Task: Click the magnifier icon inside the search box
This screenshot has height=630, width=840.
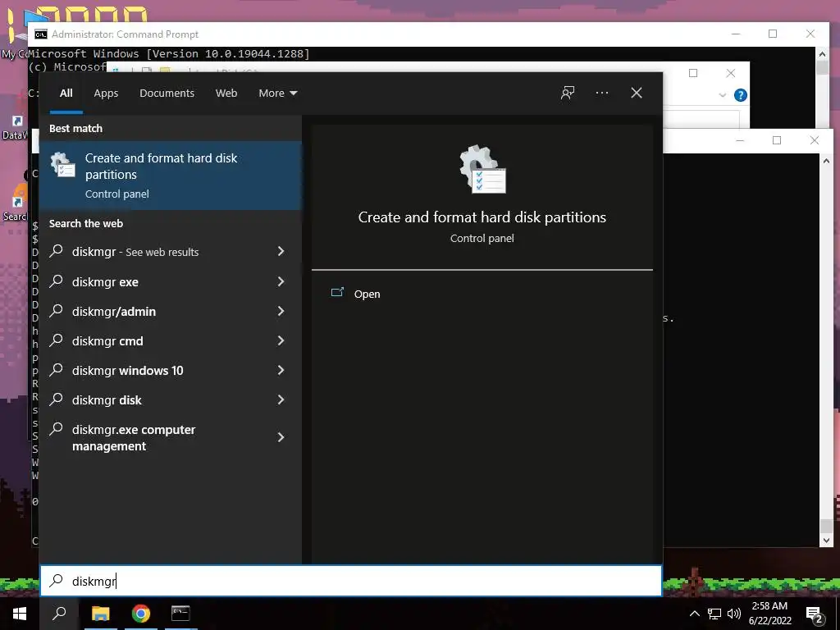Action: tap(57, 581)
